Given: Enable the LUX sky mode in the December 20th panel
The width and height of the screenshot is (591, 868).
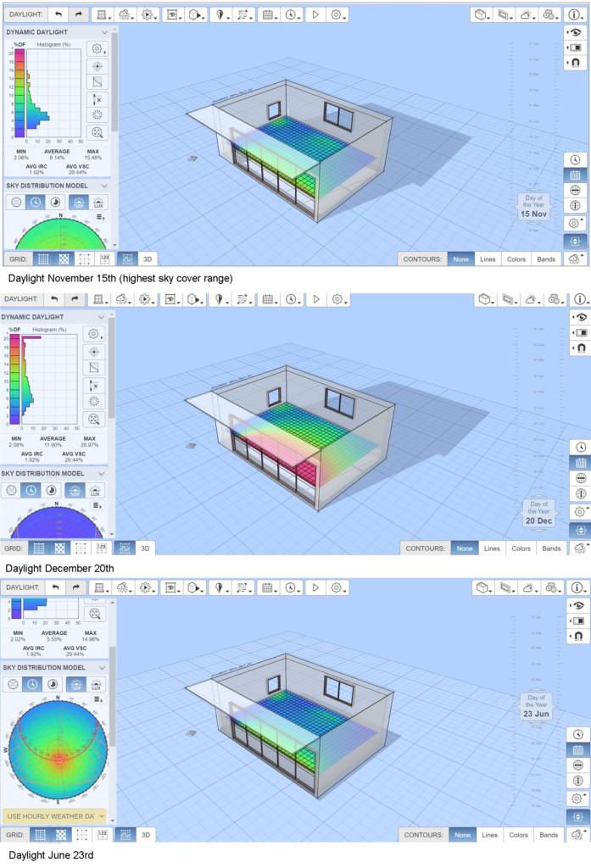Looking at the screenshot, I should click(x=95, y=490).
